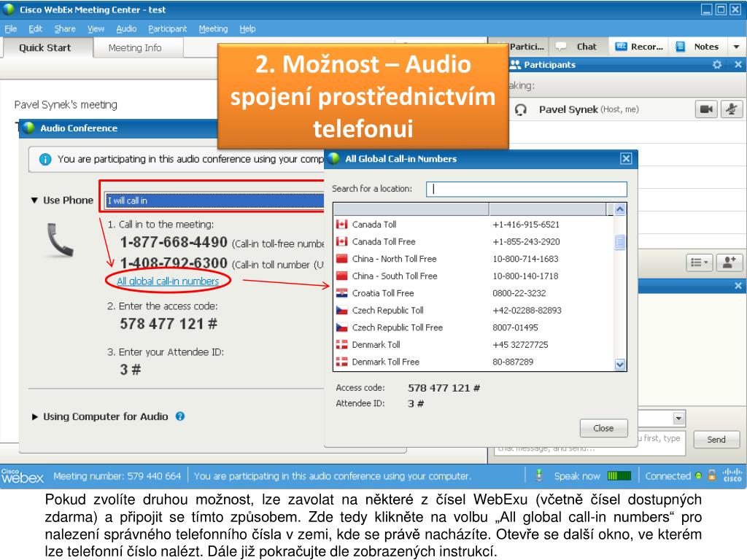Close the Chat panel with X
The height and width of the screenshot is (560, 747).
738,286
